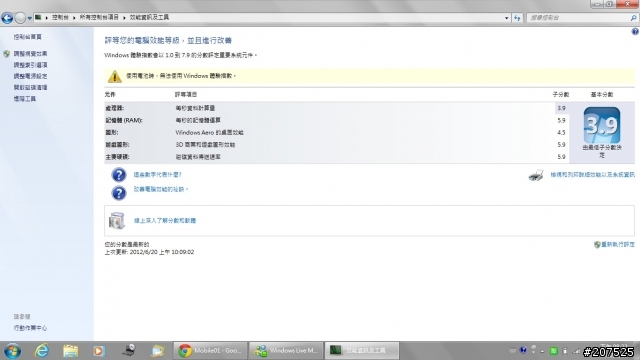Open 這些數字代表什麼? help link
Image resolution: width=640 pixels, height=360 pixels.
tap(157, 175)
